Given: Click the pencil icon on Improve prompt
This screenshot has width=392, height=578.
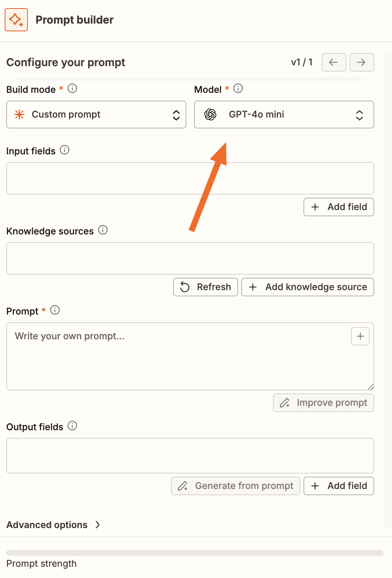Looking at the screenshot, I should (285, 403).
